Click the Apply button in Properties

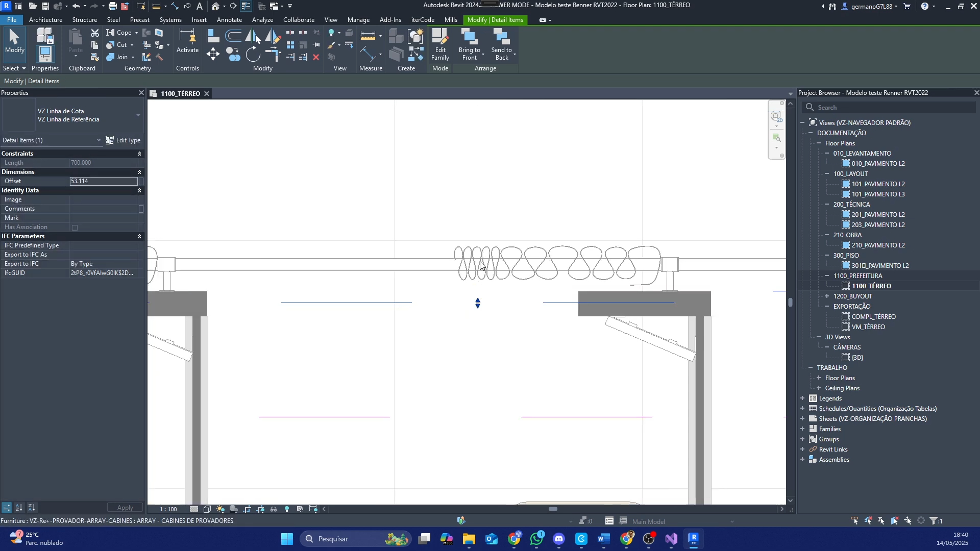pos(125,508)
